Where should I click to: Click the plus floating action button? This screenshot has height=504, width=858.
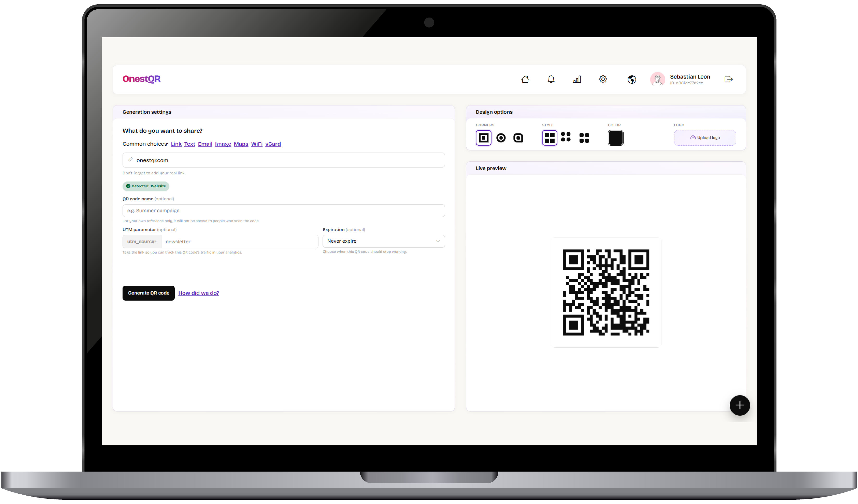(x=740, y=405)
